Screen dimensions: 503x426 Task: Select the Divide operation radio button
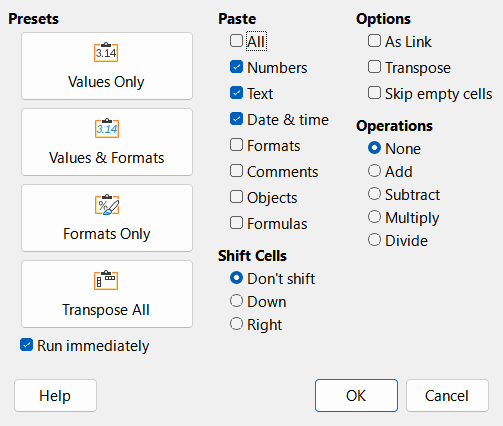coord(374,240)
